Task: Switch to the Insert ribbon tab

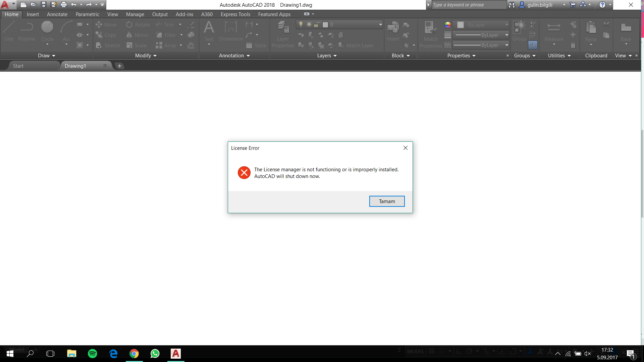Action: tap(33, 14)
